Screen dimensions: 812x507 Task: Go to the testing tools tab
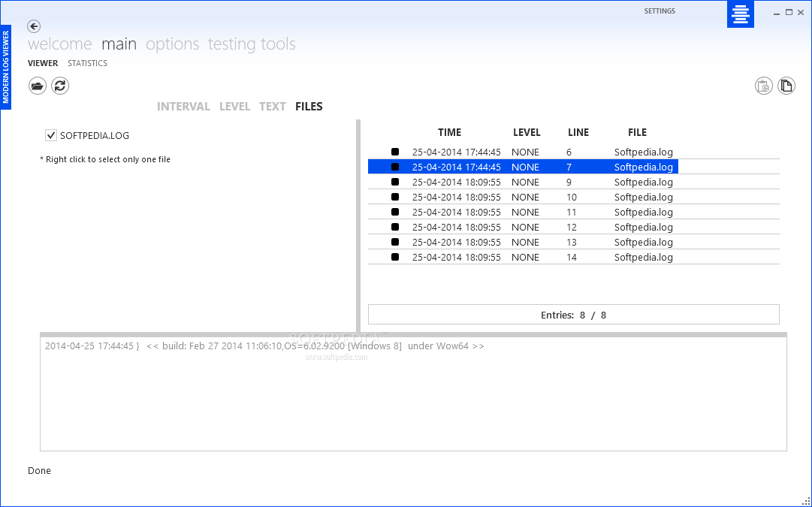point(252,44)
